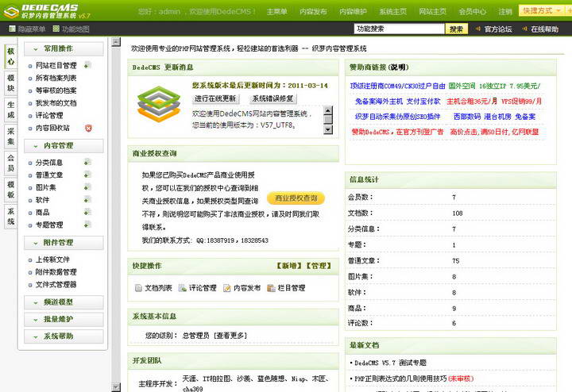Open the 快捷方式 dropdown
The image size is (572, 392).
pyautogui.click(x=541, y=11)
